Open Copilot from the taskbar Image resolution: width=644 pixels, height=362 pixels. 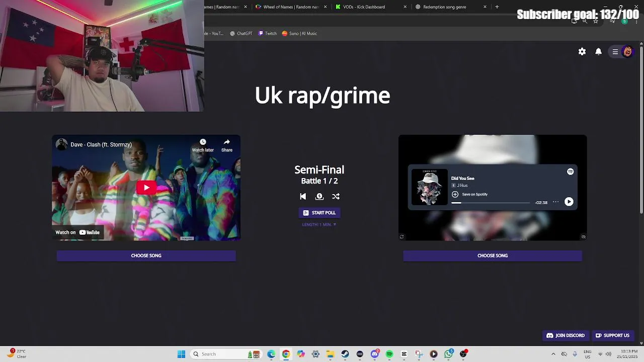click(x=301, y=354)
